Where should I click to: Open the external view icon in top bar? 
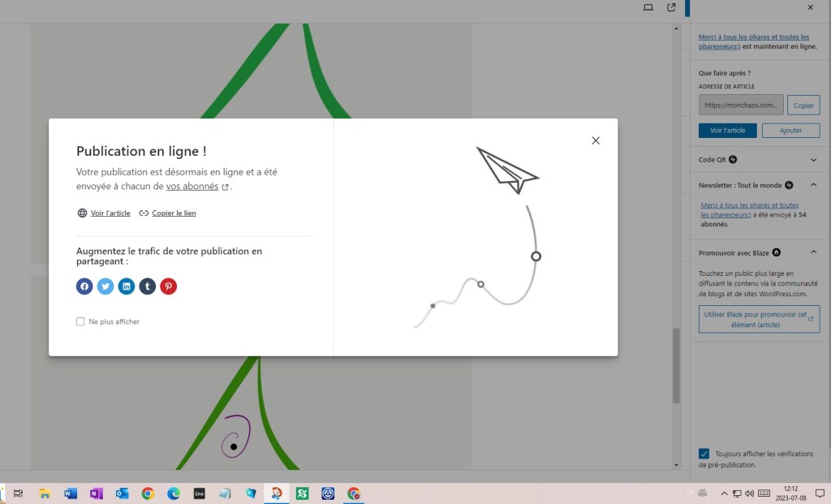tap(671, 7)
